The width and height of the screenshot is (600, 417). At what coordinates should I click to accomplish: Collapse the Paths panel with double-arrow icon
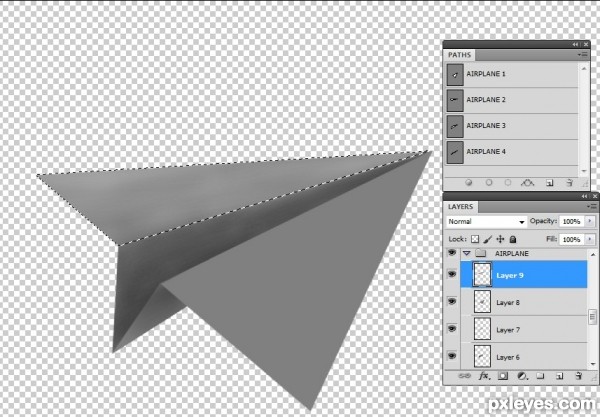[575, 44]
